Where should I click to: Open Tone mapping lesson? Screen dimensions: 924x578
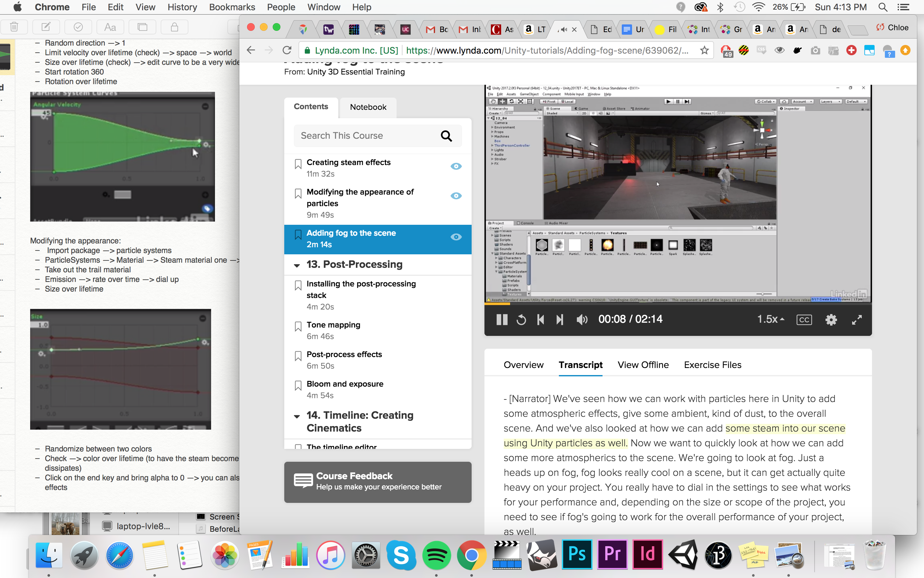tap(333, 325)
